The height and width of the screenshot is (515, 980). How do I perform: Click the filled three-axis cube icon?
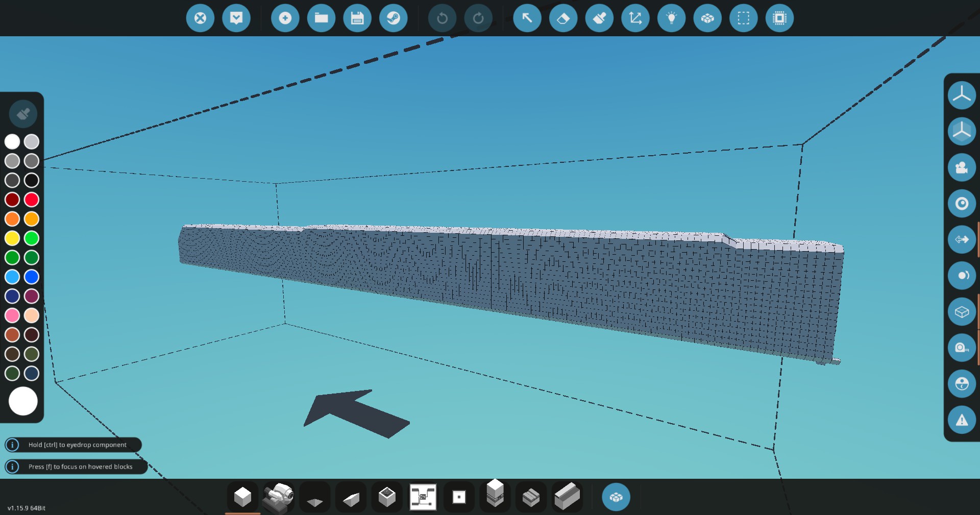962,131
